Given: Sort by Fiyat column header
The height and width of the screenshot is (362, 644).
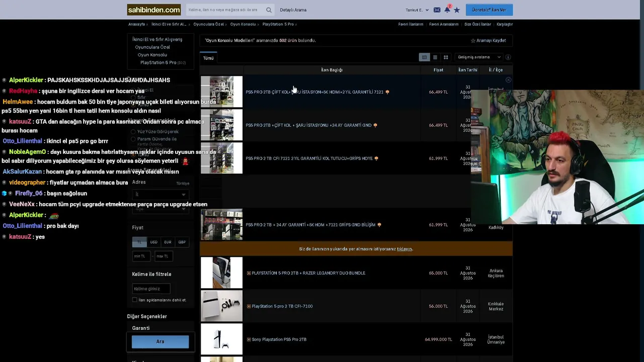Looking at the screenshot, I should point(438,70).
